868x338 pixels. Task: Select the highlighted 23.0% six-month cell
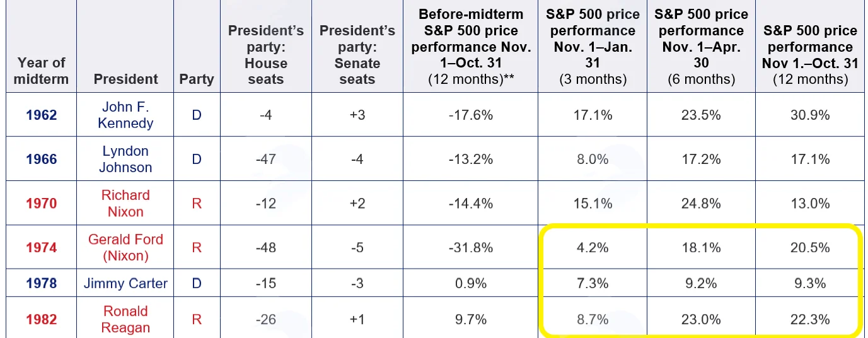coord(700,319)
